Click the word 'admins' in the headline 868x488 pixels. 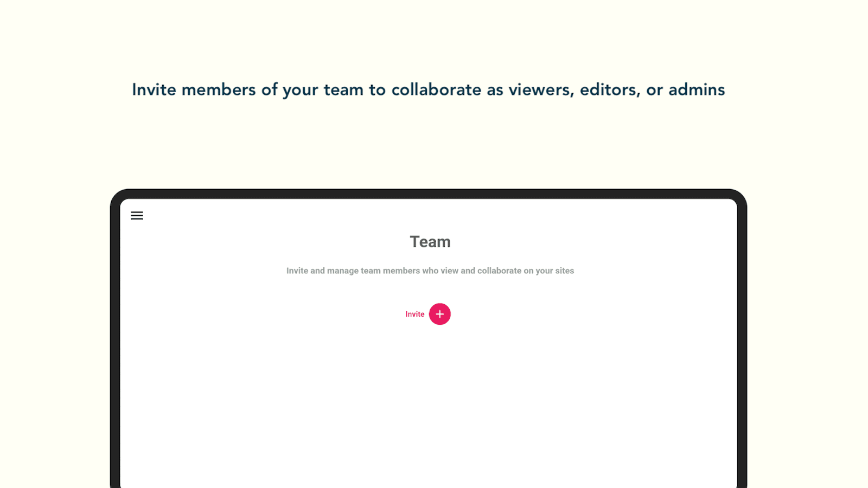click(696, 90)
